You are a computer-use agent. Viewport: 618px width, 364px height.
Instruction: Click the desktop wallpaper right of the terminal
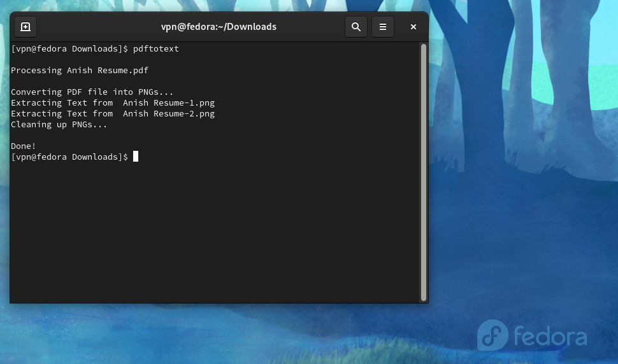pyautogui.click(x=522, y=191)
